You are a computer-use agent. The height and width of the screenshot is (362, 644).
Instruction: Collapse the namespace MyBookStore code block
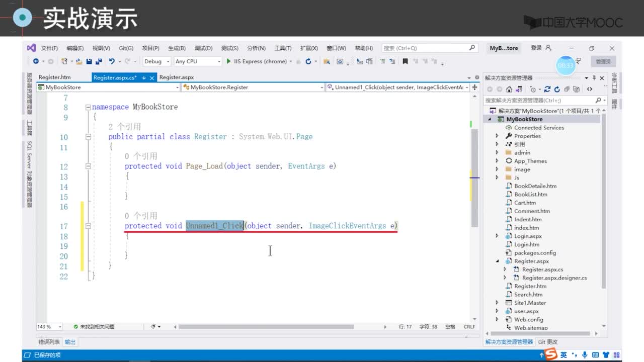pos(88,107)
